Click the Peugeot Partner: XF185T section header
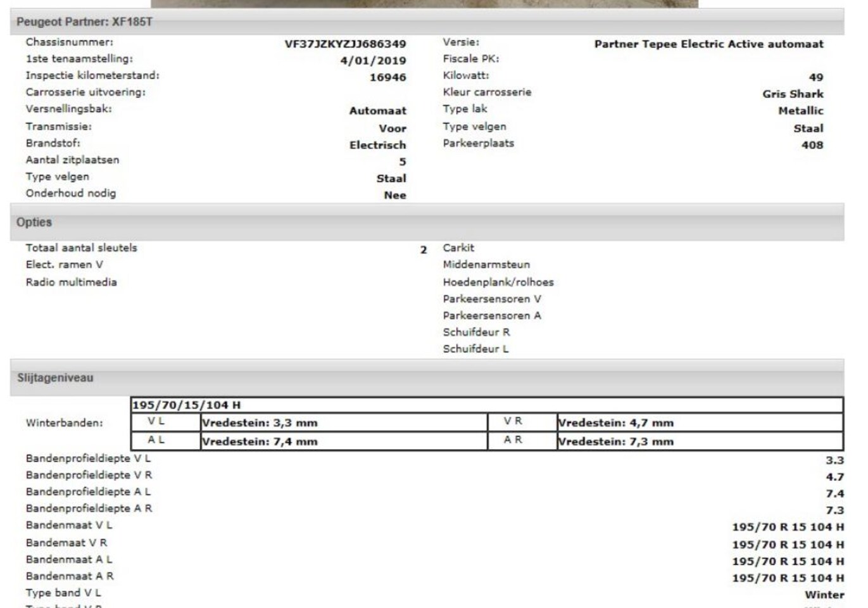 coord(427,22)
